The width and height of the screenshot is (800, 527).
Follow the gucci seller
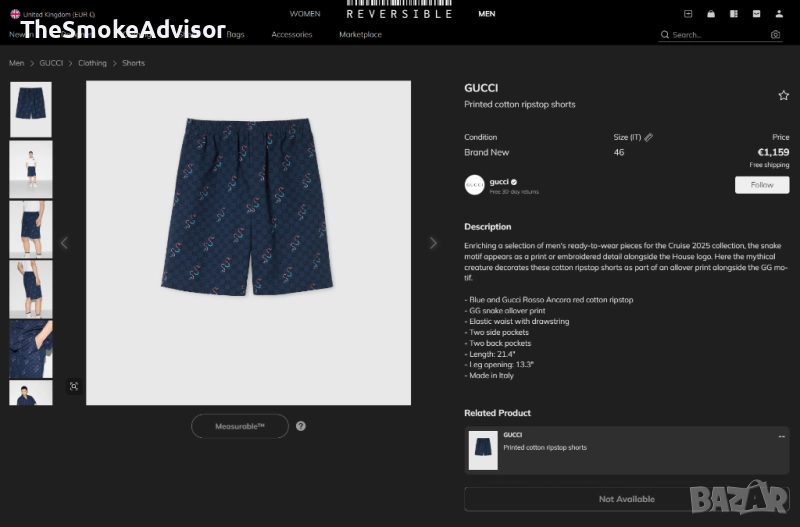[762, 185]
